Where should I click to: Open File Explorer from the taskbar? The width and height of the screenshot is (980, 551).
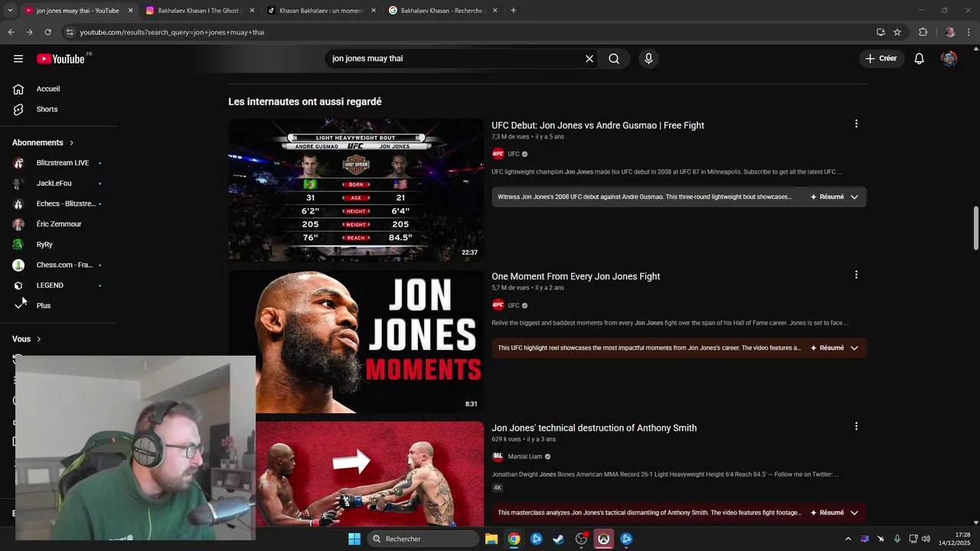point(492,539)
